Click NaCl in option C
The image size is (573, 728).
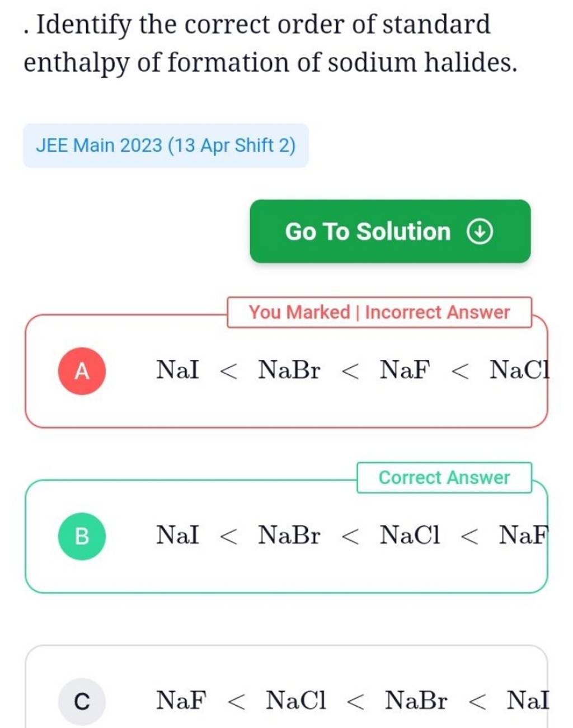pyautogui.click(x=295, y=701)
